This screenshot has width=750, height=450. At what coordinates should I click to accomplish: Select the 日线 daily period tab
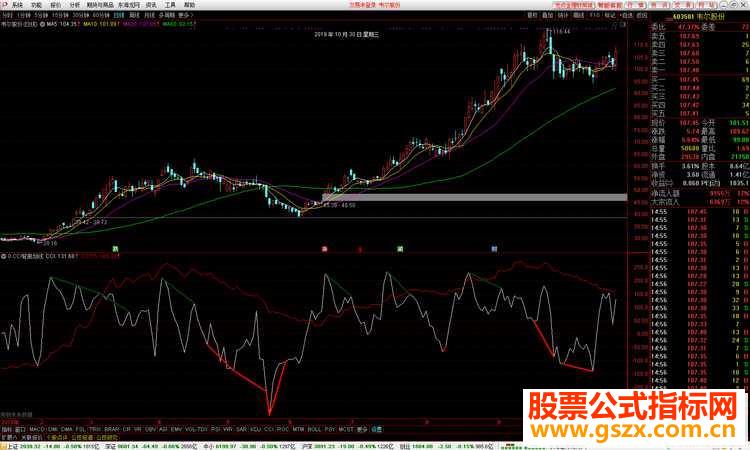[x=119, y=15]
